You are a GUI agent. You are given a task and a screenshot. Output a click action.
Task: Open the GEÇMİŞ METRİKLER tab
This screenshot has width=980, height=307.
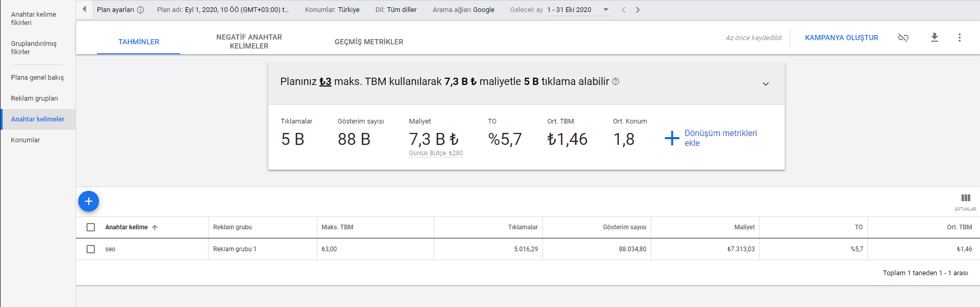pyautogui.click(x=369, y=42)
